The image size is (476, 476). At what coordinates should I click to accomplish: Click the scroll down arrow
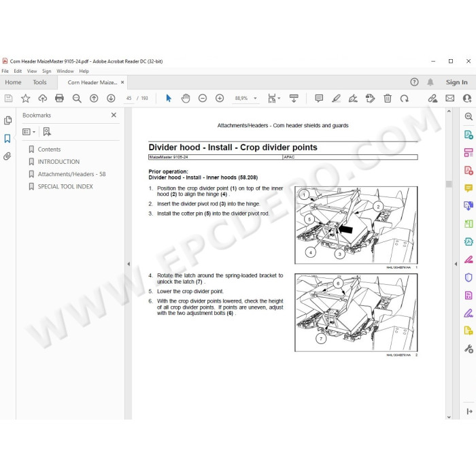(449, 417)
